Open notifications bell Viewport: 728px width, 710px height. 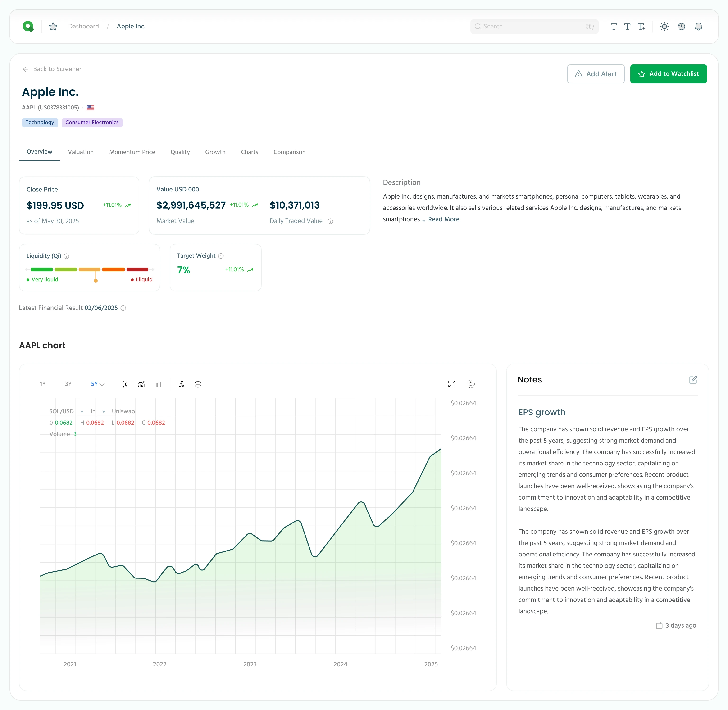(x=699, y=27)
